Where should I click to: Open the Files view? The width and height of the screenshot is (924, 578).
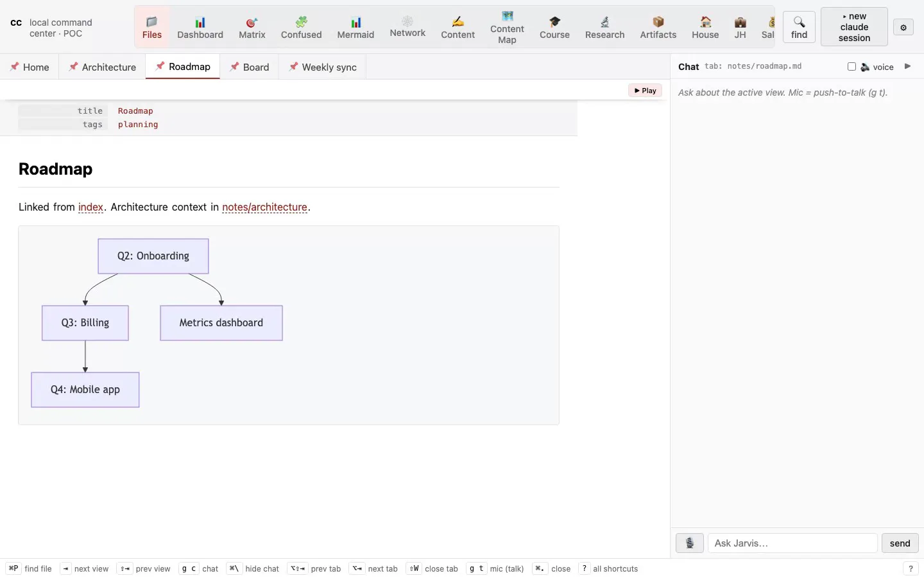(x=152, y=27)
